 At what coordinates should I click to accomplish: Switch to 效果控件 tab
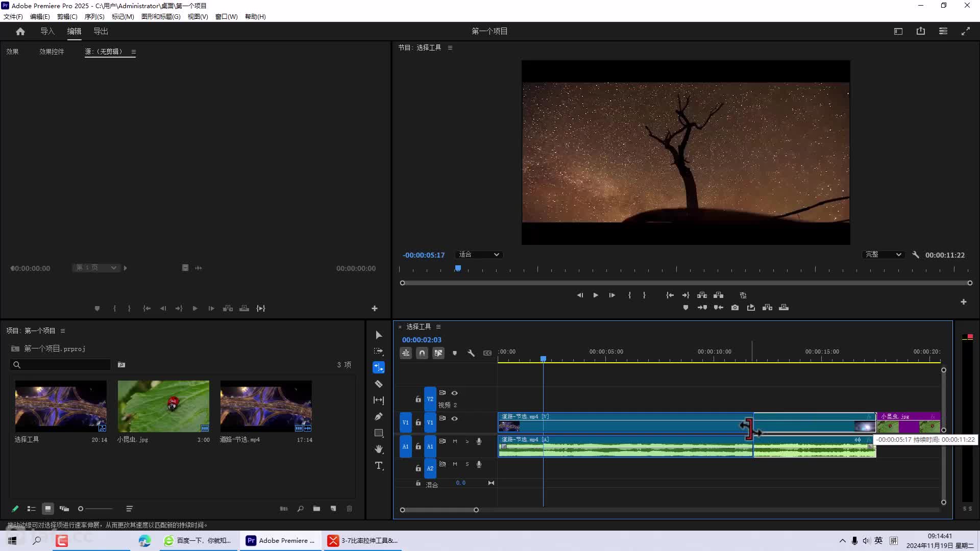(x=52, y=52)
